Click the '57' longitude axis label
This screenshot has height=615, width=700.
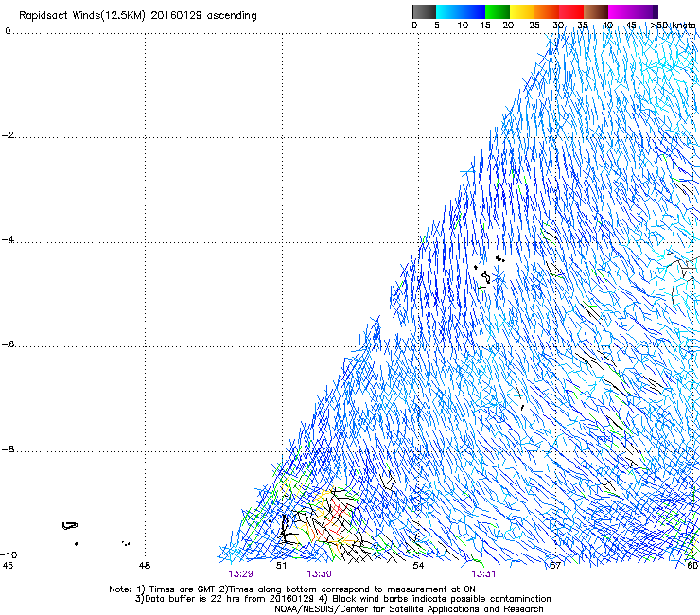[555, 566]
